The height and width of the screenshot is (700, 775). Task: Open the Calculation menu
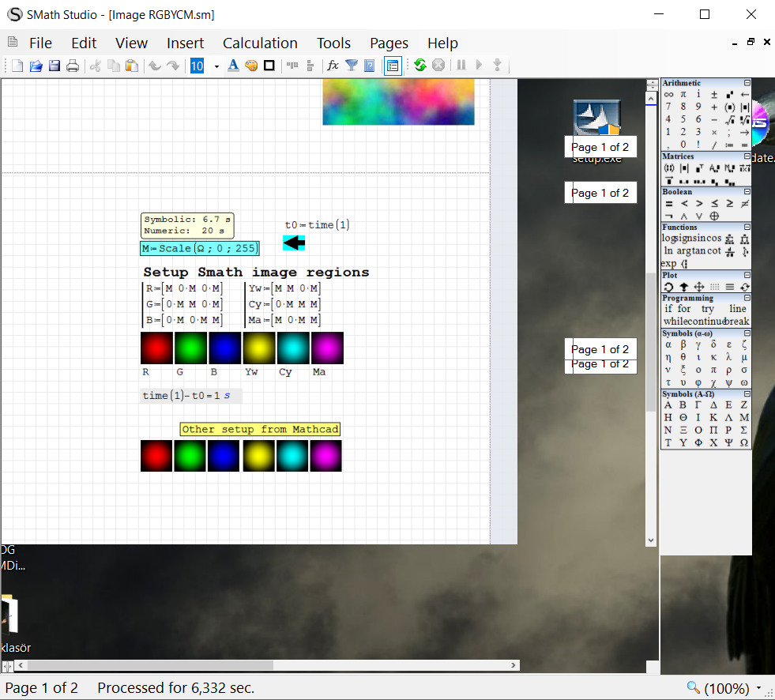tap(260, 43)
